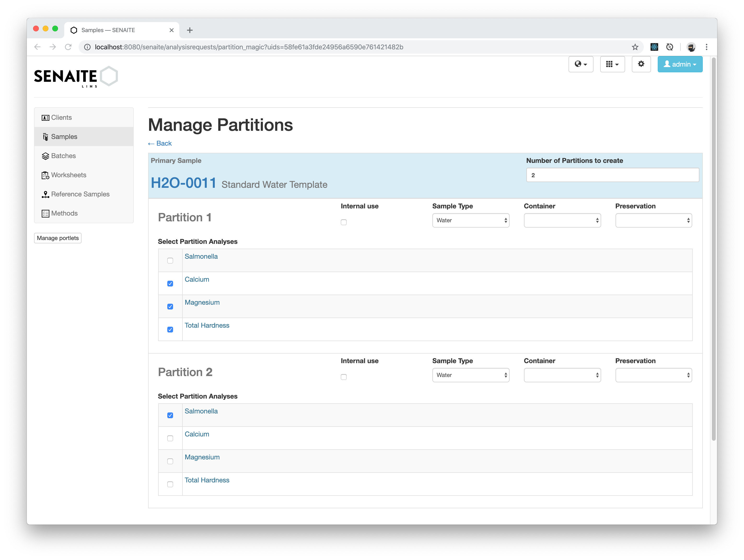Disable Salmonella checkbox in Partition 2
Image resolution: width=744 pixels, height=560 pixels.
(170, 415)
